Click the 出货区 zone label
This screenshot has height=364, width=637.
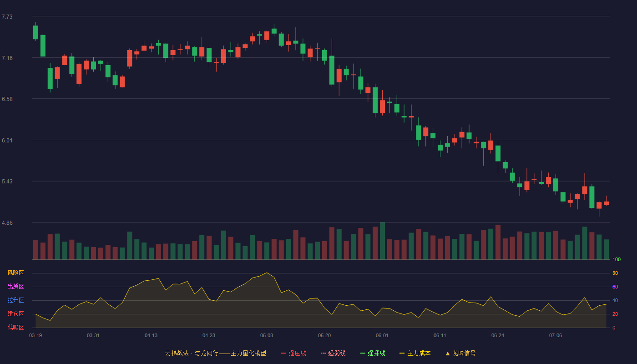[x=15, y=287]
